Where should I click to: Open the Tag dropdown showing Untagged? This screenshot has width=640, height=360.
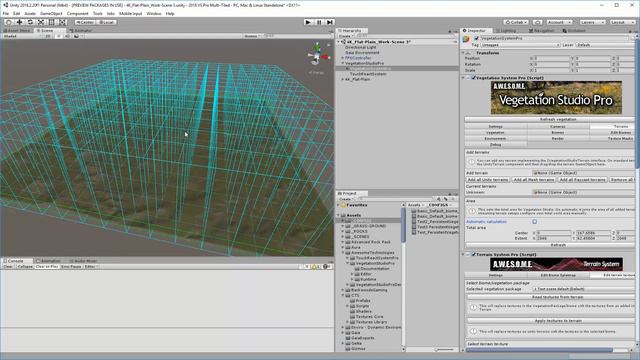520,45
